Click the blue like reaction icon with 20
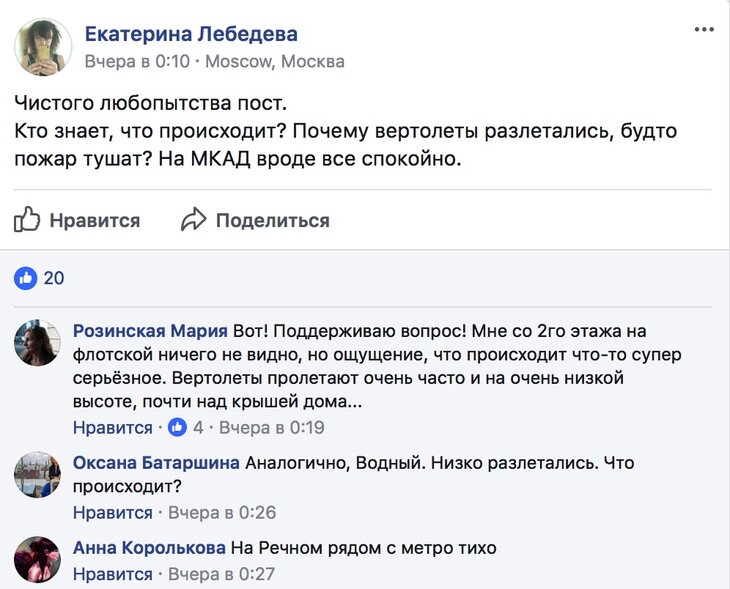This screenshot has height=589, width=730. 26,277
